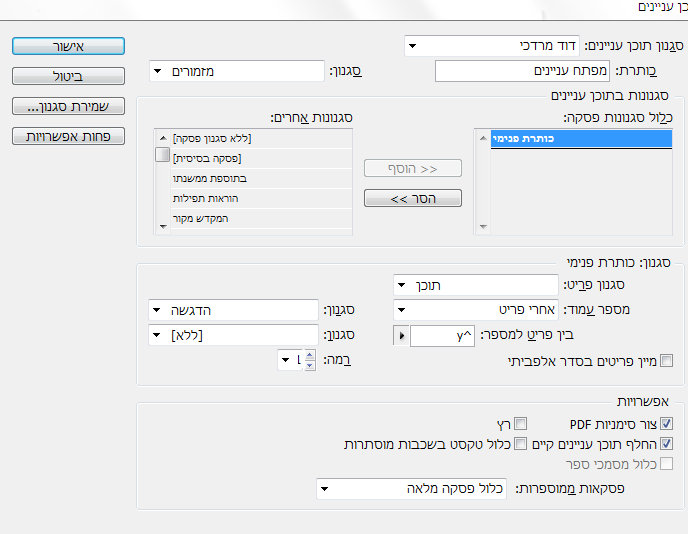Click פחות אפשרויות (Fewer Options) button
The height and width of the screenshot is (534, 688).
[x=68, y=136]
